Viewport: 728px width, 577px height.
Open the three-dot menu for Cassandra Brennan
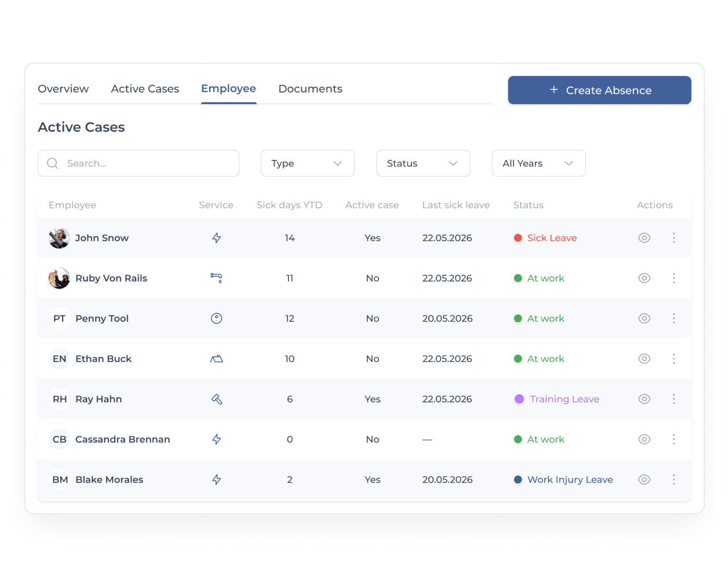(x=674, y=439)
